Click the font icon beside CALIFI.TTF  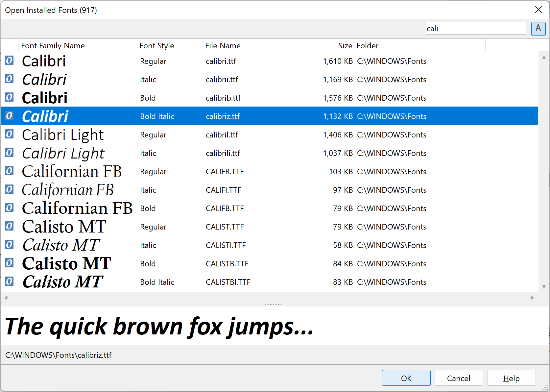click(9, 189)
